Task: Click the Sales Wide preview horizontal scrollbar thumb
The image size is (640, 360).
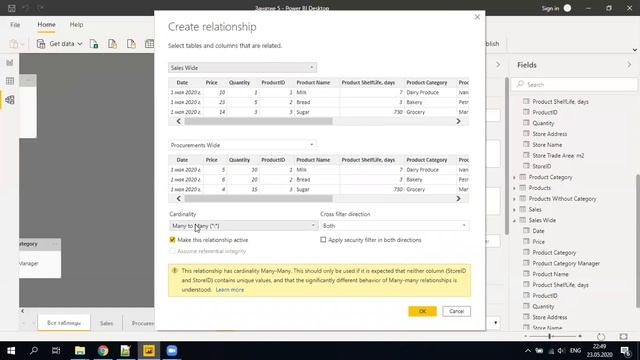Action: tap(258, 121)
